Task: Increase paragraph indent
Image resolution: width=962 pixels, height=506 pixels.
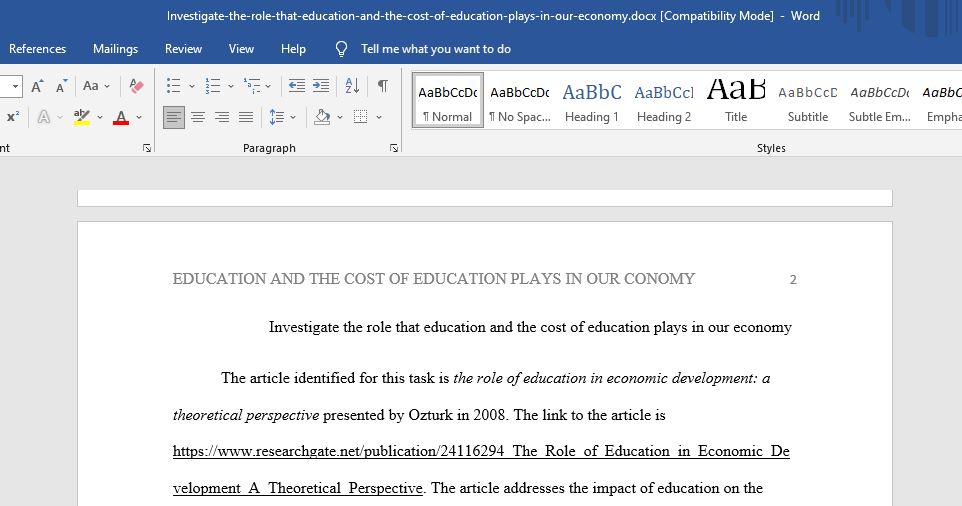Action: (321, 86)
